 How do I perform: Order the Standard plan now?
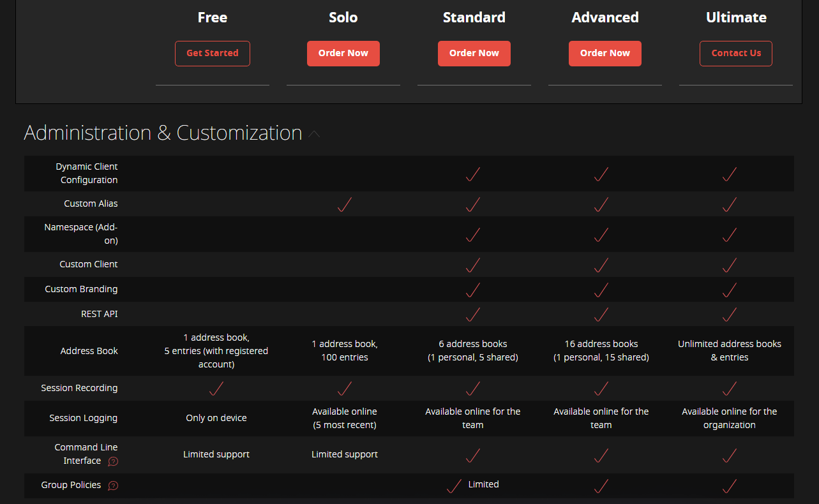click(x=474, y=54)
